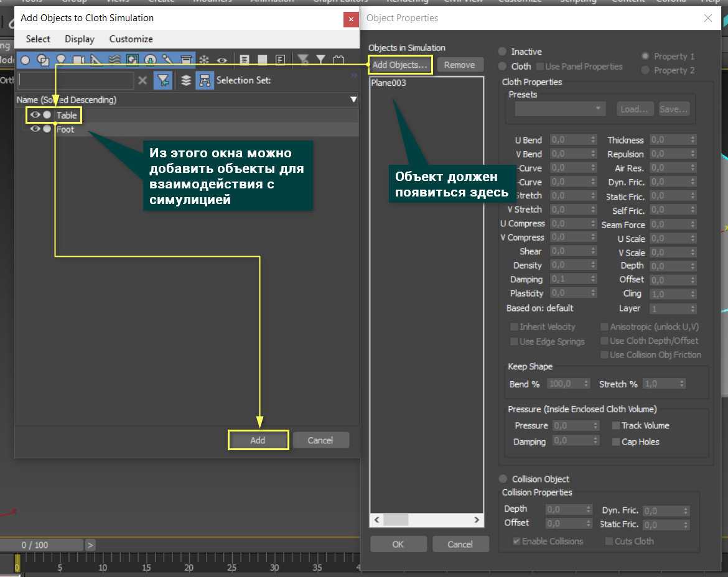Toggle the Display Cameras filter icon
Viewport: 728px width, 577px height.
click(78, 60)
